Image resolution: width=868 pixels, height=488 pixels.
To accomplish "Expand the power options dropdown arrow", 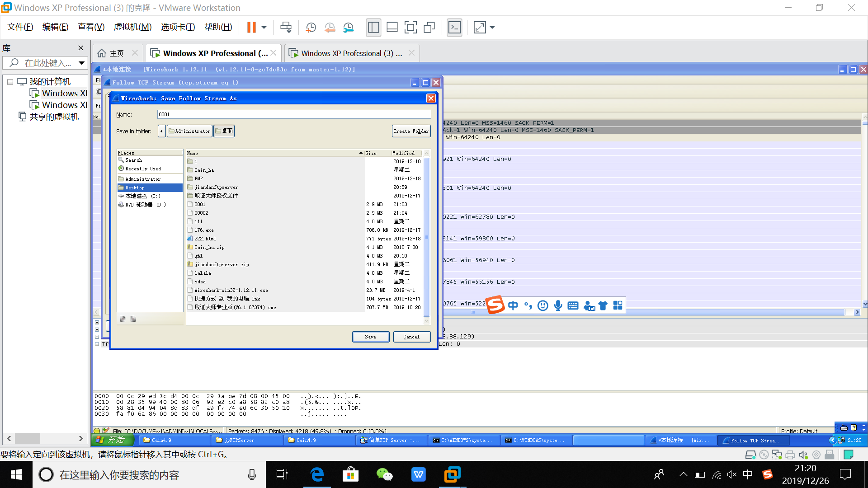I will pos(264,28).
